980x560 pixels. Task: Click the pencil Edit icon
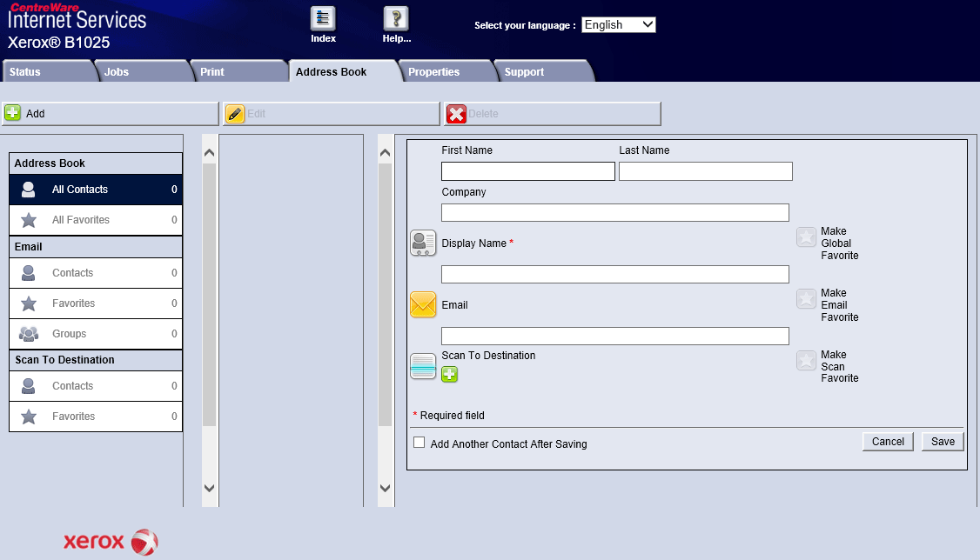tap(234, 114)
